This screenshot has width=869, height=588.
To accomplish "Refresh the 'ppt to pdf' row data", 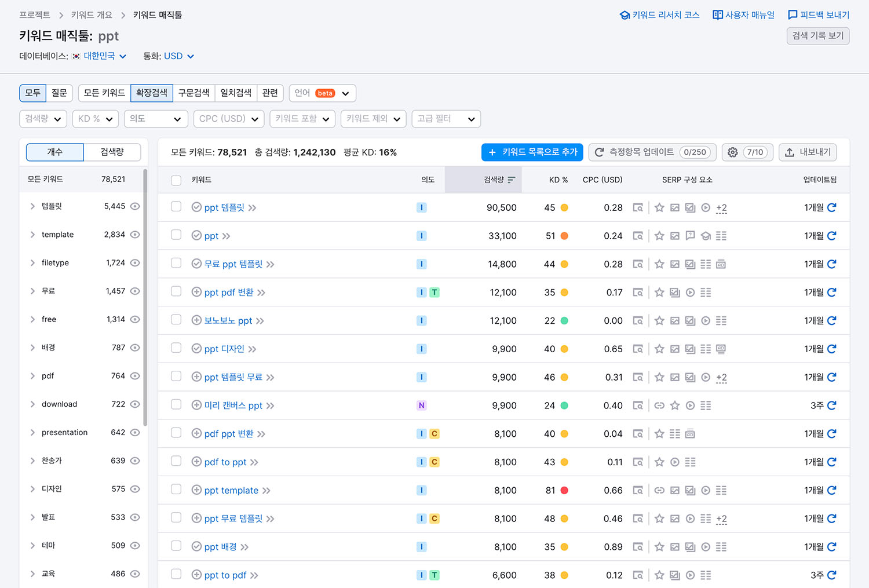I will tap(831, 575).
